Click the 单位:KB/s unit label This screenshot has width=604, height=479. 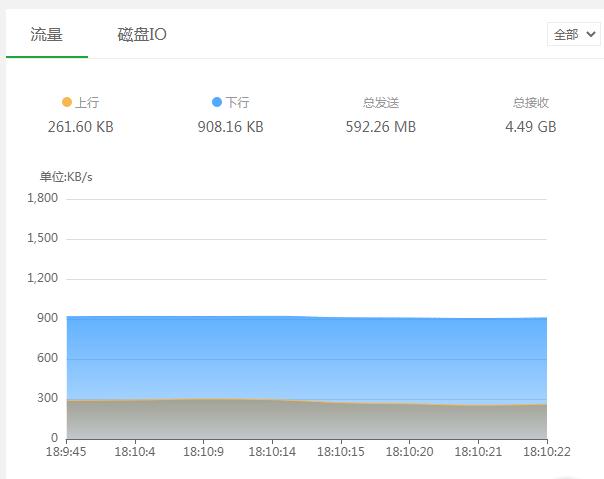(66, 177)
